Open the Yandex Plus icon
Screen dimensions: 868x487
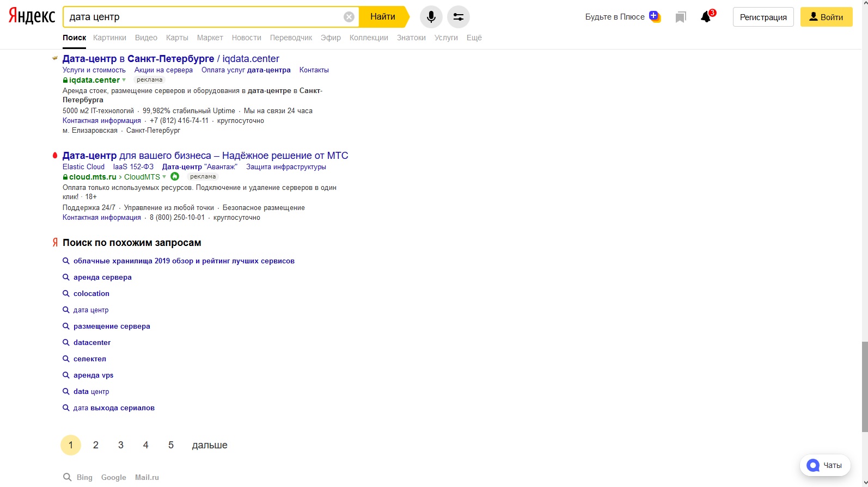point(655,17)
